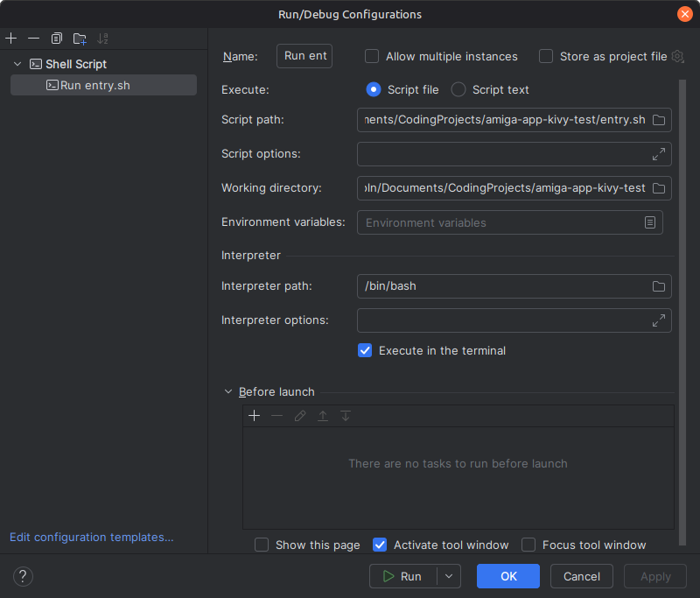The width and height of the screenshot is (700, 598).
Task: Open the Run button dropdown arrow
Action: pyautogui.click(x=449, y=576)
